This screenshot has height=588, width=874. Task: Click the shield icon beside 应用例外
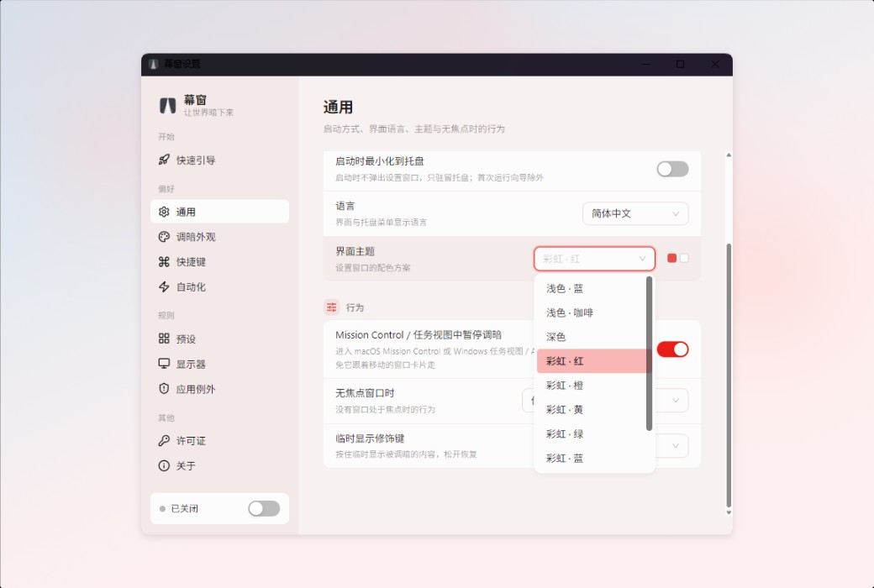click(x=164, y=389)
